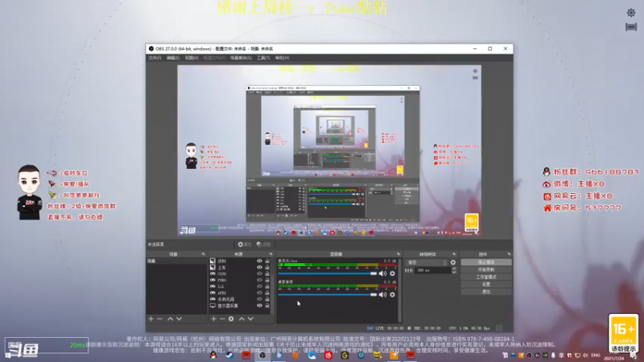Toggle visibility eye of APEX source
Image resolution: width=644 pixels, height=362 pixels.
tap(259, 293)
